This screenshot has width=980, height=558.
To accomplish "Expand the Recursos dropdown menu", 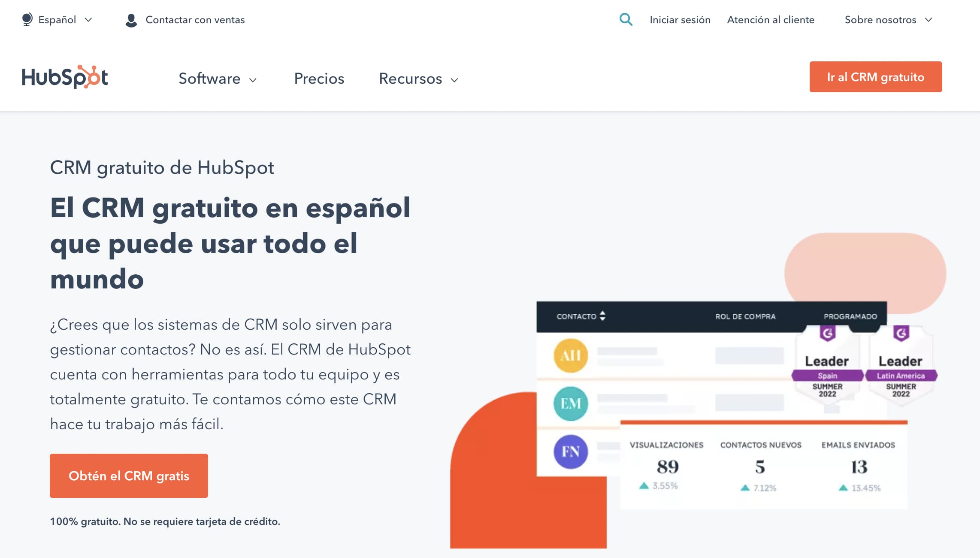I will (x=419, y=79).
